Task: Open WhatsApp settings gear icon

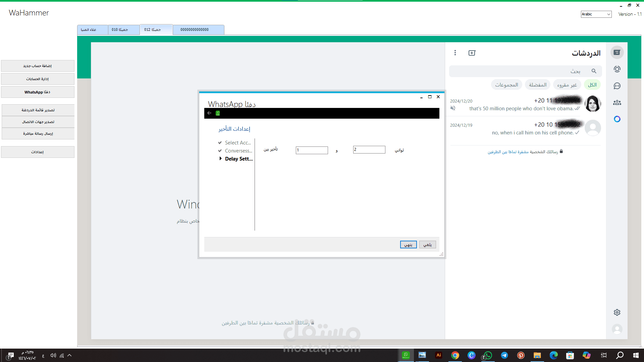Action: click(617, 312)
